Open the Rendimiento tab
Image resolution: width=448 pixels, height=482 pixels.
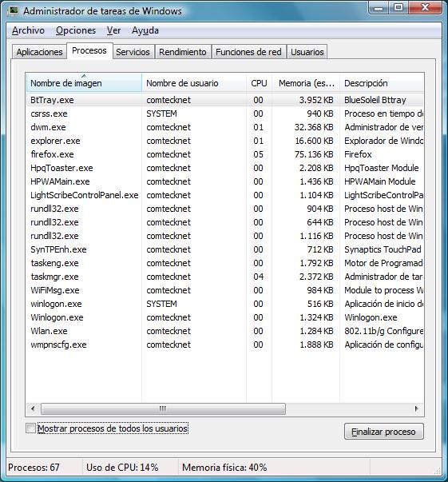(x=183, y=52)
